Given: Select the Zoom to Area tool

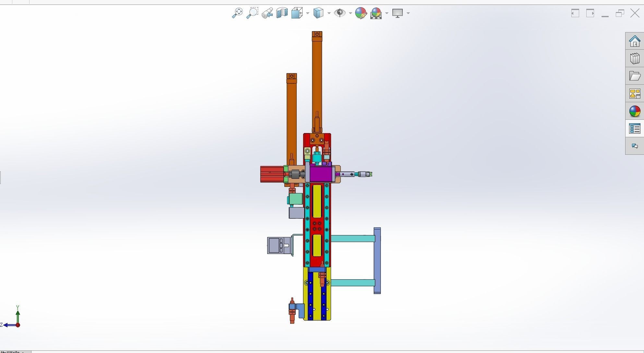Looking at the screenshot, I should tap(252, 13).
